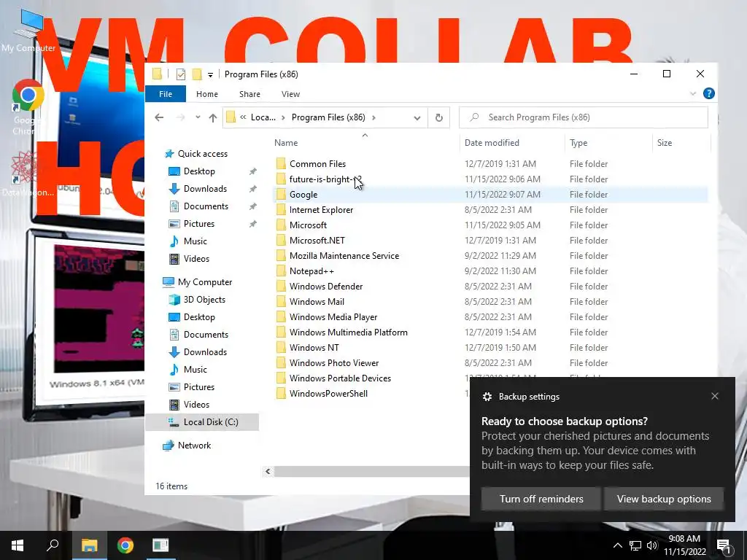Select the Windows NT folder
The image size is (747, 560).
coord(314,348)
